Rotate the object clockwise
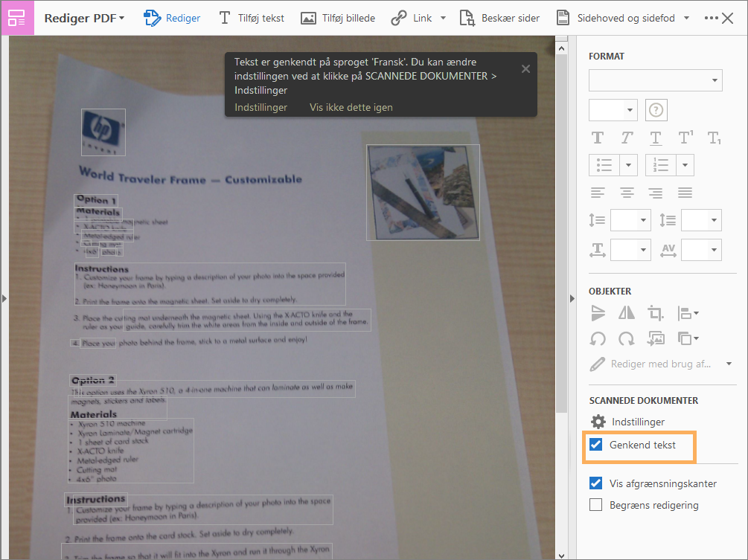The height and width of the screenshot is (560, 748). pos(627,338)
